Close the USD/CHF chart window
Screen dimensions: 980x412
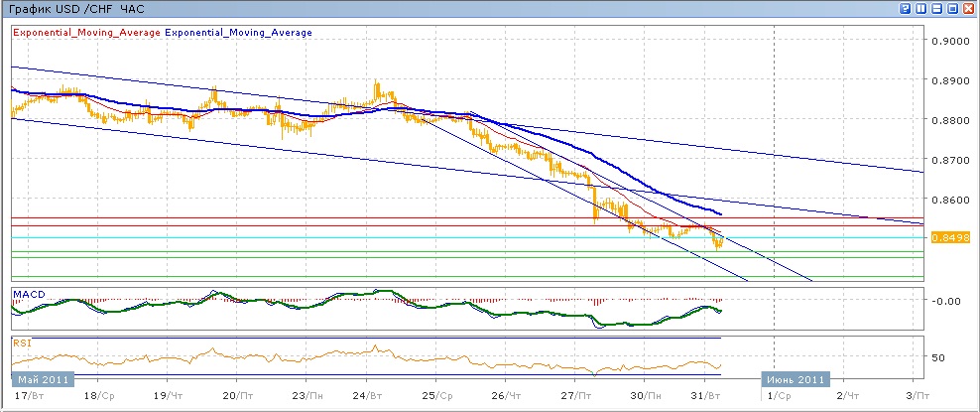[x=969, y=8]
